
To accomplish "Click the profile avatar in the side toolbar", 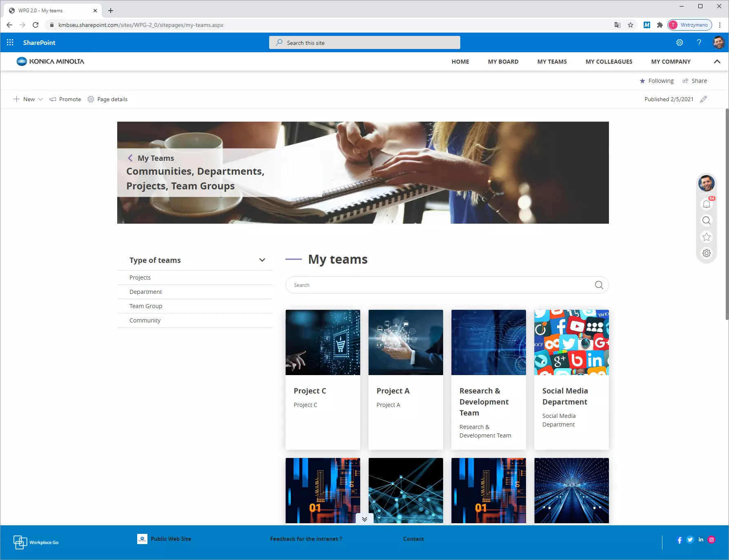I will tap(707, 183).
